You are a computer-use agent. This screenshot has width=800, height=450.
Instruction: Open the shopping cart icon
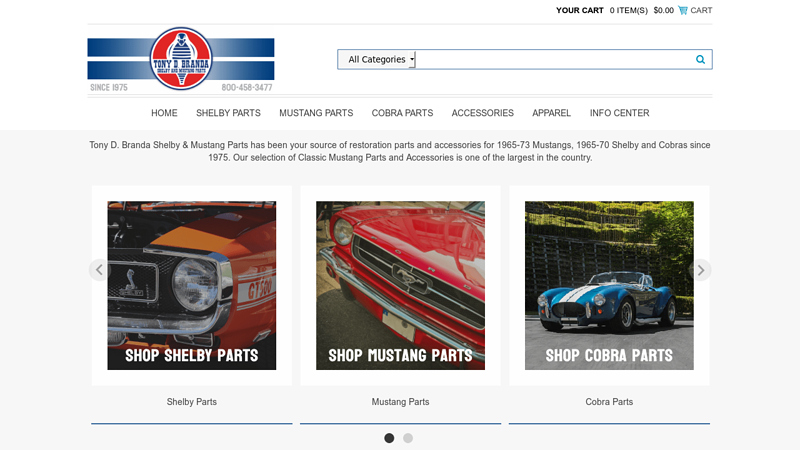click(x=683, y=10)
